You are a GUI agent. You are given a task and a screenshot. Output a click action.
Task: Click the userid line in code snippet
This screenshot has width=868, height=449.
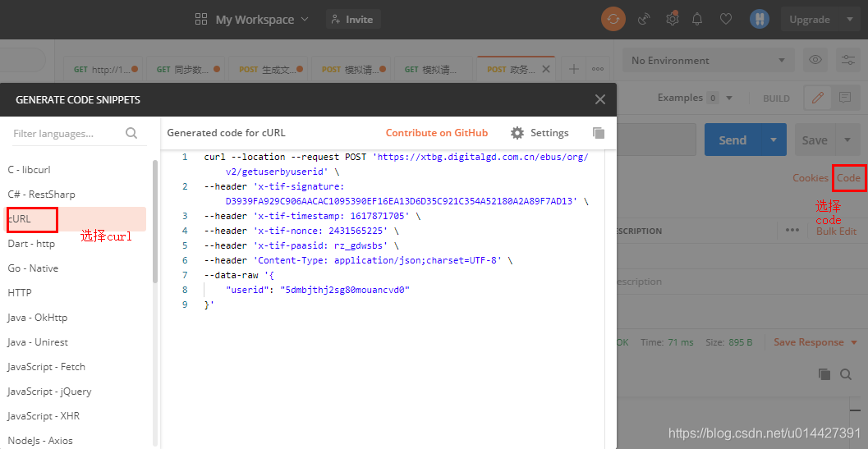coord(317,290)
